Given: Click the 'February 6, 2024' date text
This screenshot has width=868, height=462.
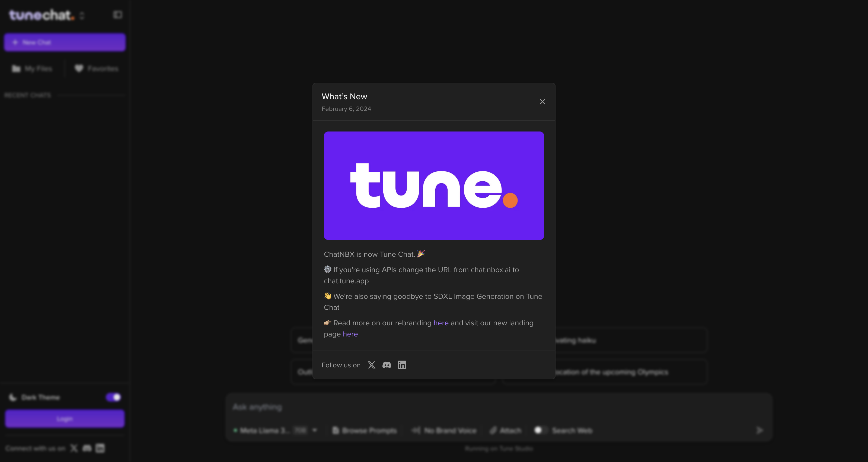Looking at the screenshot, I should coord(346,109).
